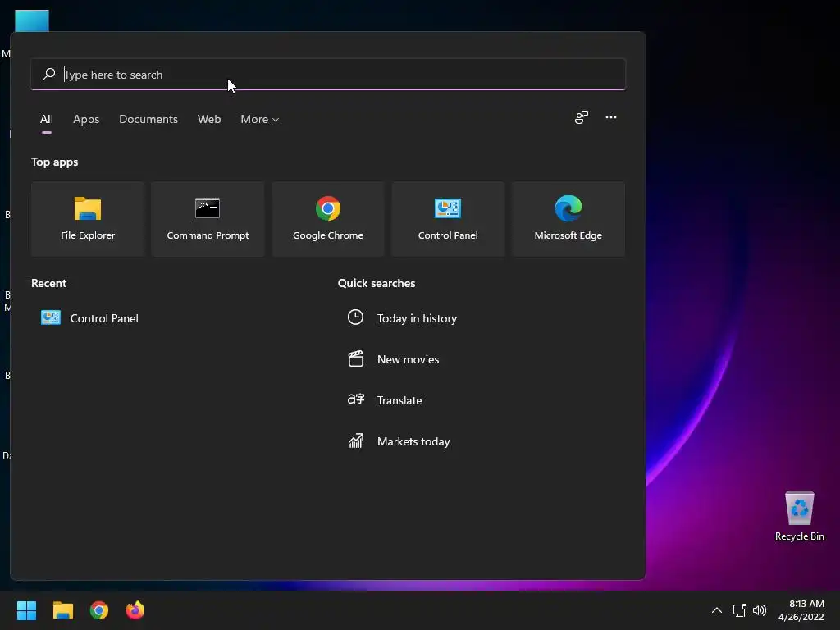The height and width of the screenshot is (630, 840).
Task: Open Google Chrome on the taskbar
Action: (99, 610)
